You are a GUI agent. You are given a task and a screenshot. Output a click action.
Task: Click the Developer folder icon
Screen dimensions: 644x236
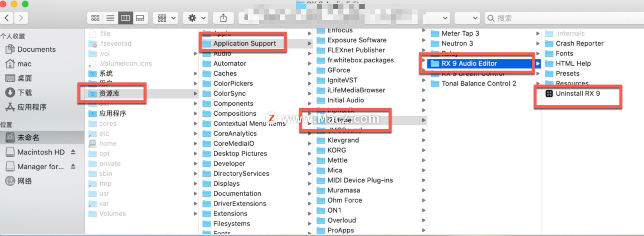(207, 164)
